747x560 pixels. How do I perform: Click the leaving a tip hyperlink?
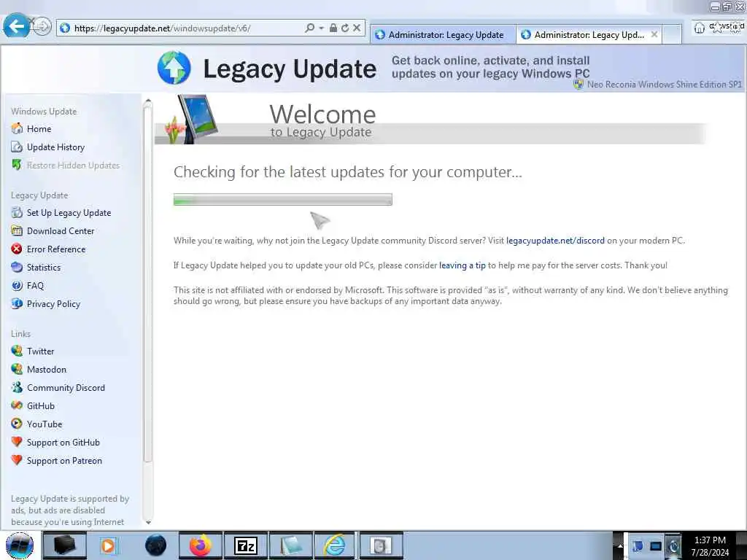(x=462, y=265)
